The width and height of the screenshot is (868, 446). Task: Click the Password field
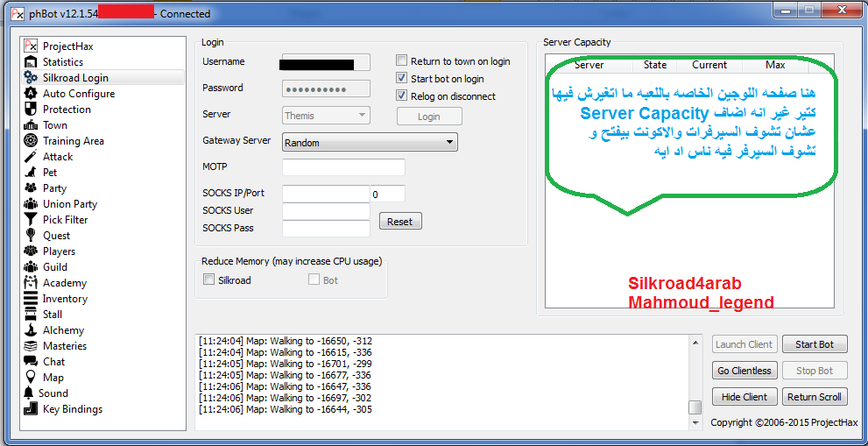click(326, 89)
